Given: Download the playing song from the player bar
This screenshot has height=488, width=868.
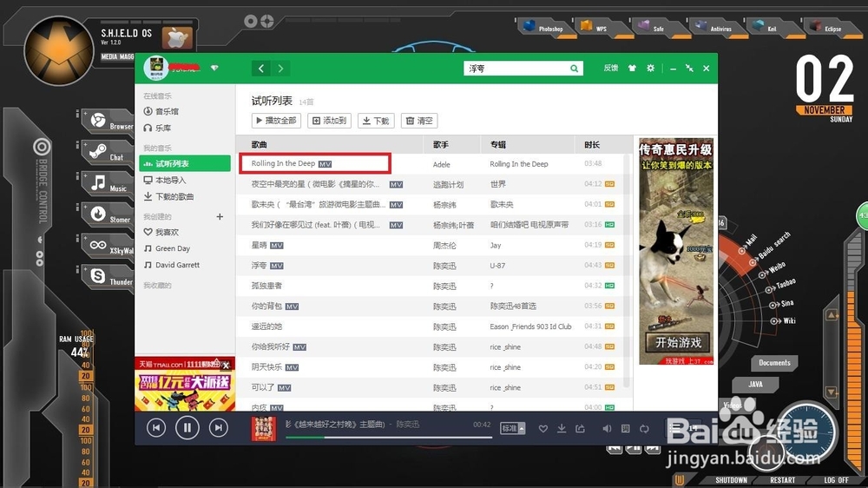Looking at the screenshot, I should (x=562, y=429).
